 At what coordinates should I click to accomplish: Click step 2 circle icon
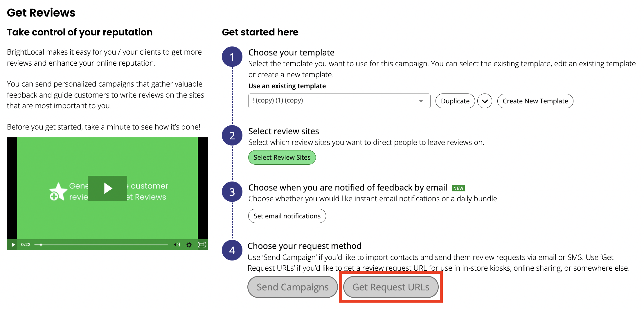tap(232, 136)
